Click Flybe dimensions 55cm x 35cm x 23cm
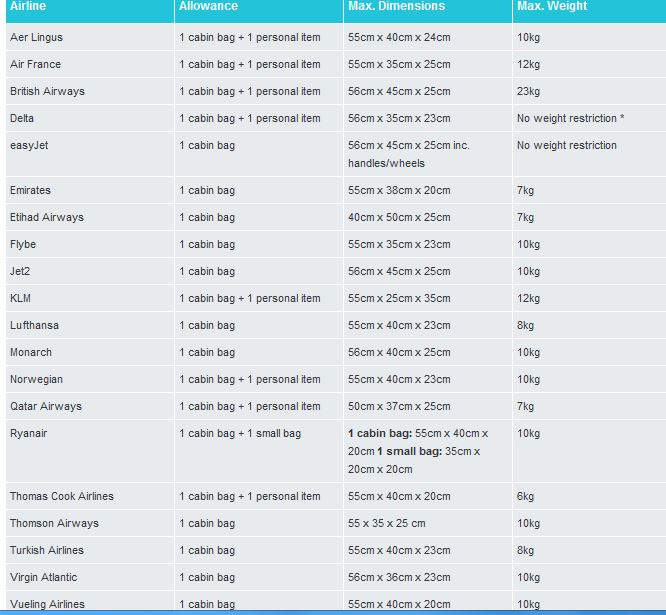 (428, 244)
